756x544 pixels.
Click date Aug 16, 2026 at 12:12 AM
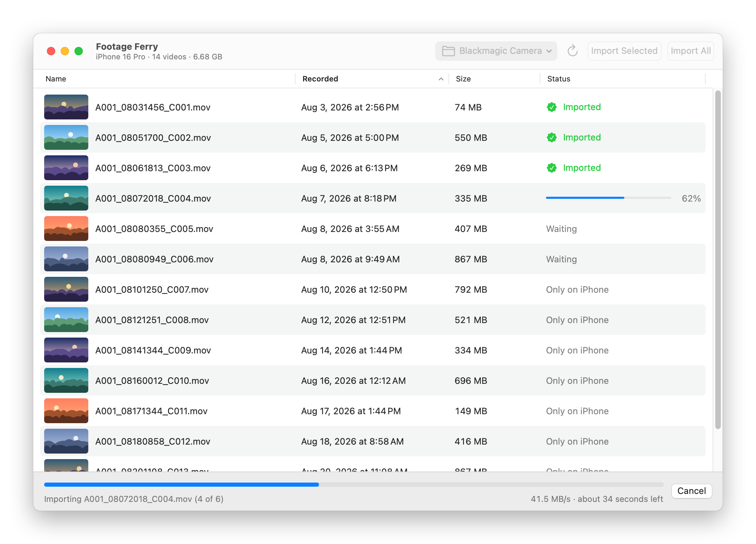[354, 381]
